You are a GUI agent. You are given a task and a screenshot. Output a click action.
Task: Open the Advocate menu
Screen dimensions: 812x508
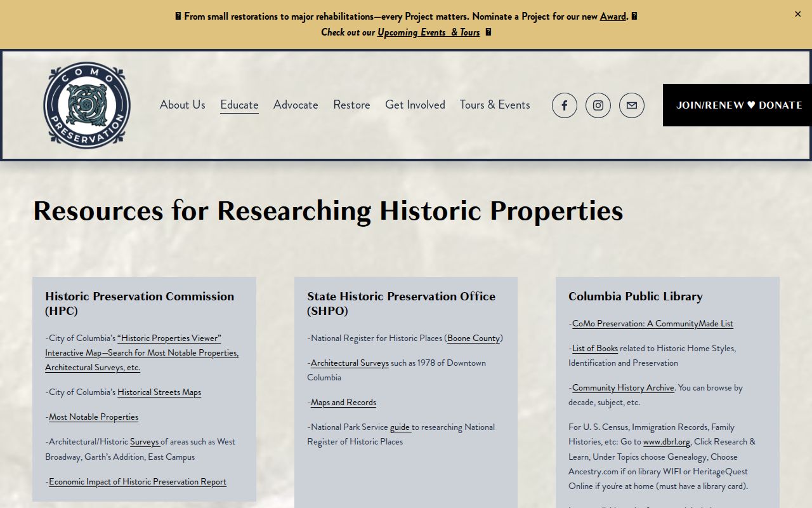click(296, 105)
